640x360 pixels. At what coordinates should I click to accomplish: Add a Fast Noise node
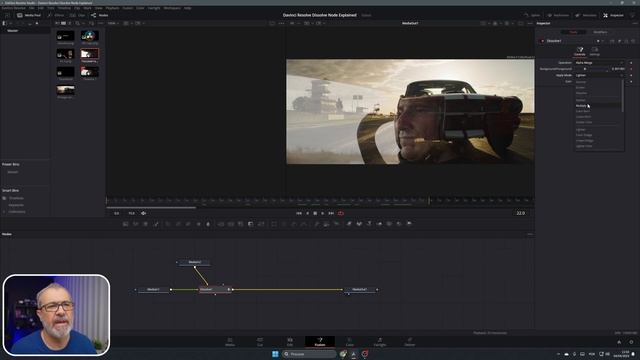point(136,224)
